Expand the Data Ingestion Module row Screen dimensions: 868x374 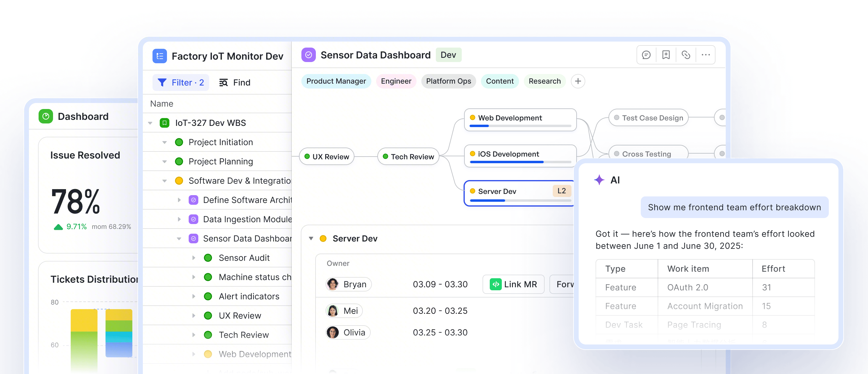coord(179,219)
